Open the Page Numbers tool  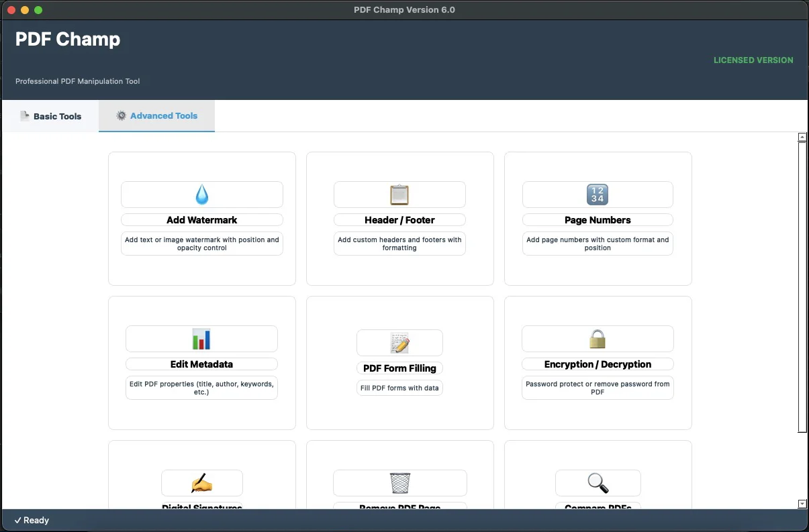tap(597, 219)
